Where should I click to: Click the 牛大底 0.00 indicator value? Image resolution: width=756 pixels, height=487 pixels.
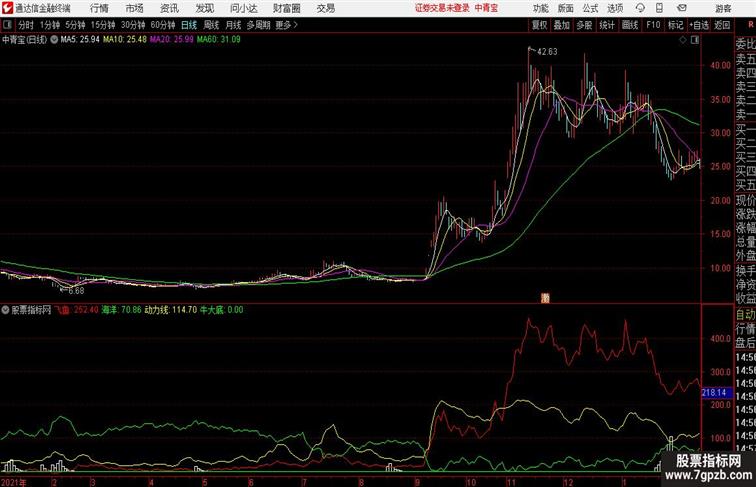coord(222,310)
